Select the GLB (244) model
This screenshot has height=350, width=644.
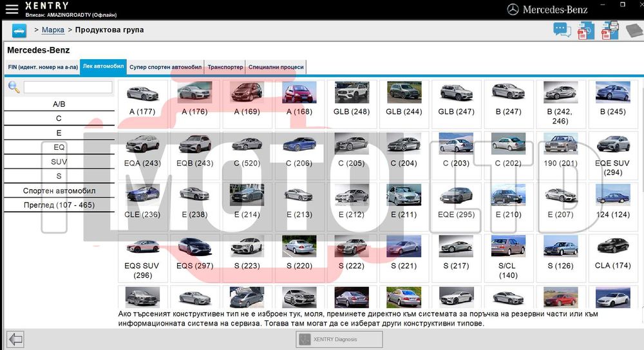point(404,104)
